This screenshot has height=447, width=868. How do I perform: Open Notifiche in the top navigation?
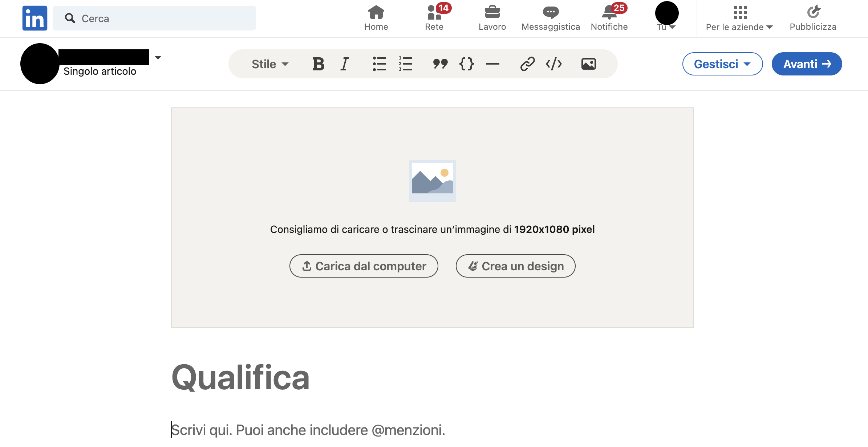pyautogui.click(x=609, y=18)
